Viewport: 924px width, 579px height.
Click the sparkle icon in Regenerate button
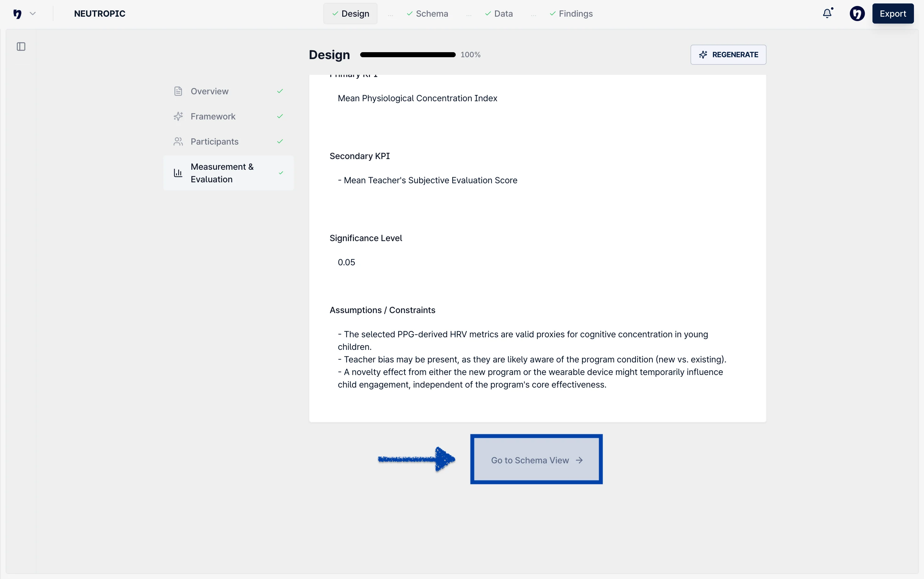[x=703, y=55]
